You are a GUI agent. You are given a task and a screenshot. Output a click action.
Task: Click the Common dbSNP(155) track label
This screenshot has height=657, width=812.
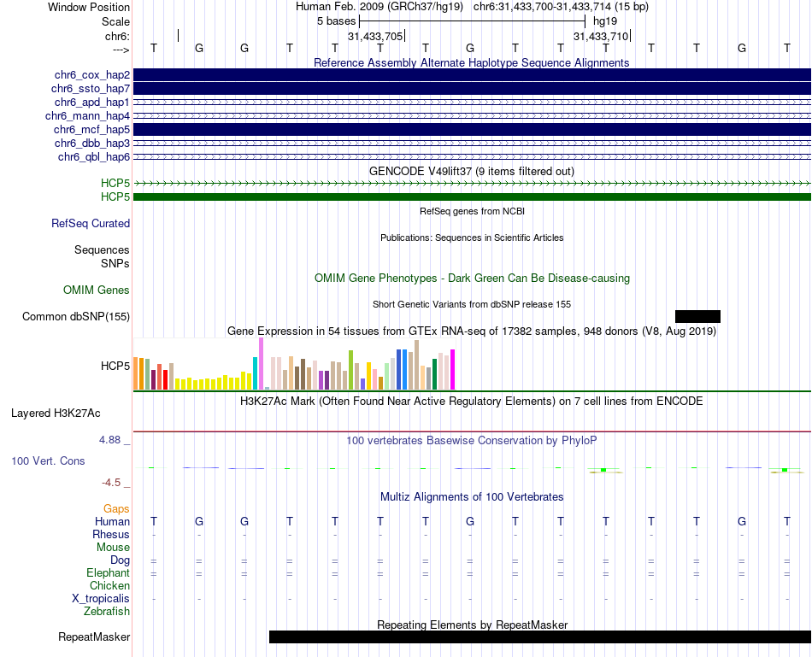[x=76, y=316]
